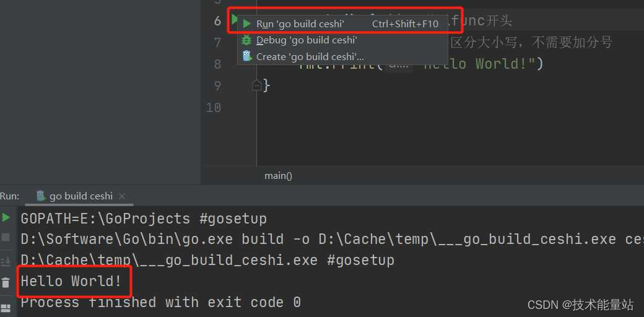Screen dimensions: 644x317
Task: Select line number 9 in gutter
Action: coord(217,85)
